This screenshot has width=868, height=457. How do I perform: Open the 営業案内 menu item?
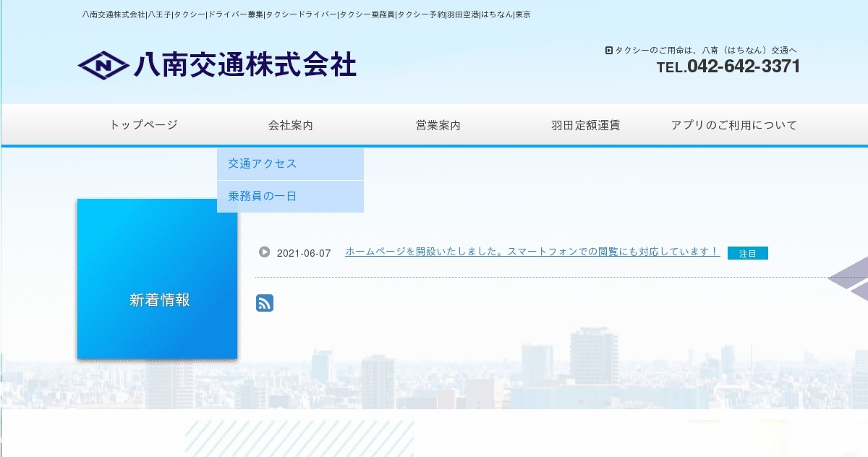438,125
